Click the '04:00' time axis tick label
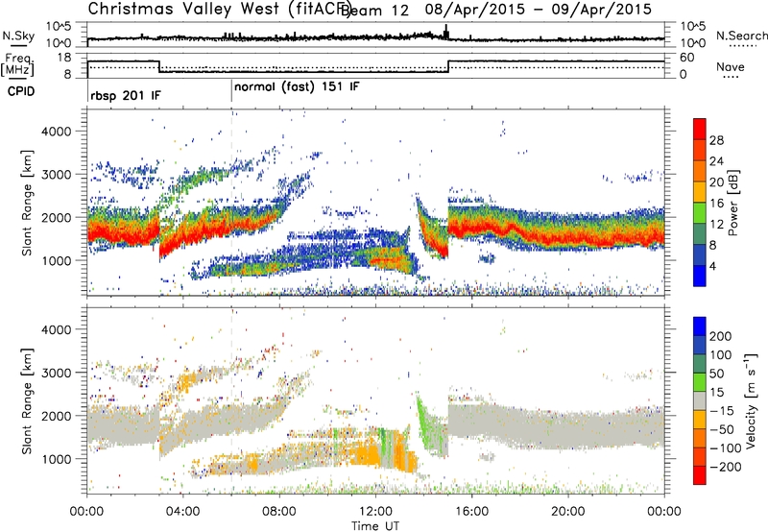Viewport: 768px width, 532px height. pos(182,511)
